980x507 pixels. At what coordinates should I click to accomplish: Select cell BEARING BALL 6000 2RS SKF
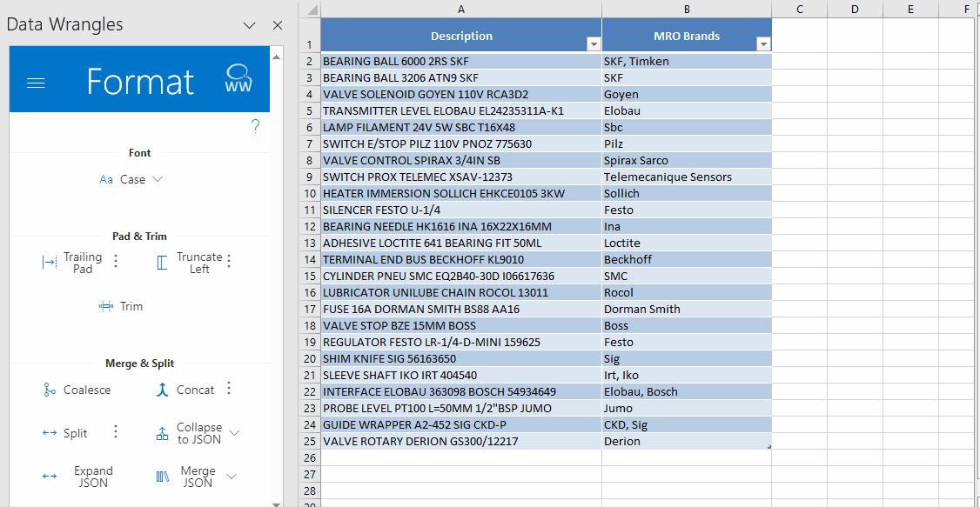point(461,61)
